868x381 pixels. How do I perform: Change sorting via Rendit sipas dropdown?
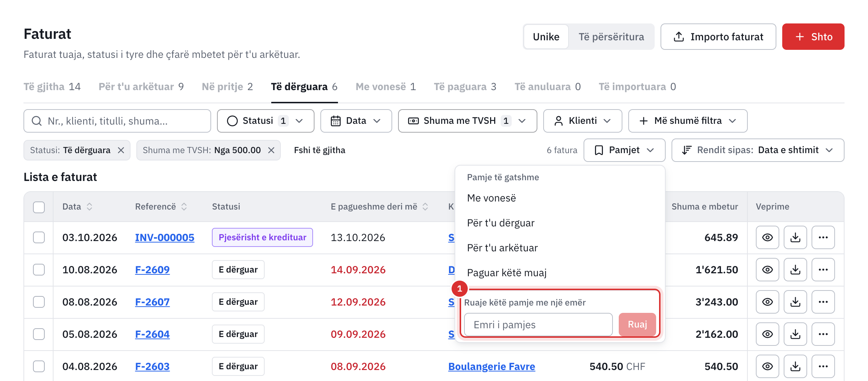click(x=758, y=150)
